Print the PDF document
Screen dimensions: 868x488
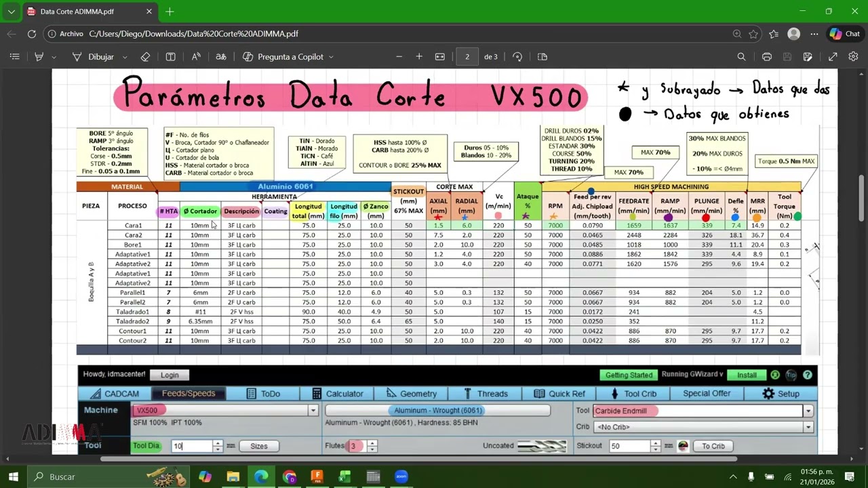[767, 57]
